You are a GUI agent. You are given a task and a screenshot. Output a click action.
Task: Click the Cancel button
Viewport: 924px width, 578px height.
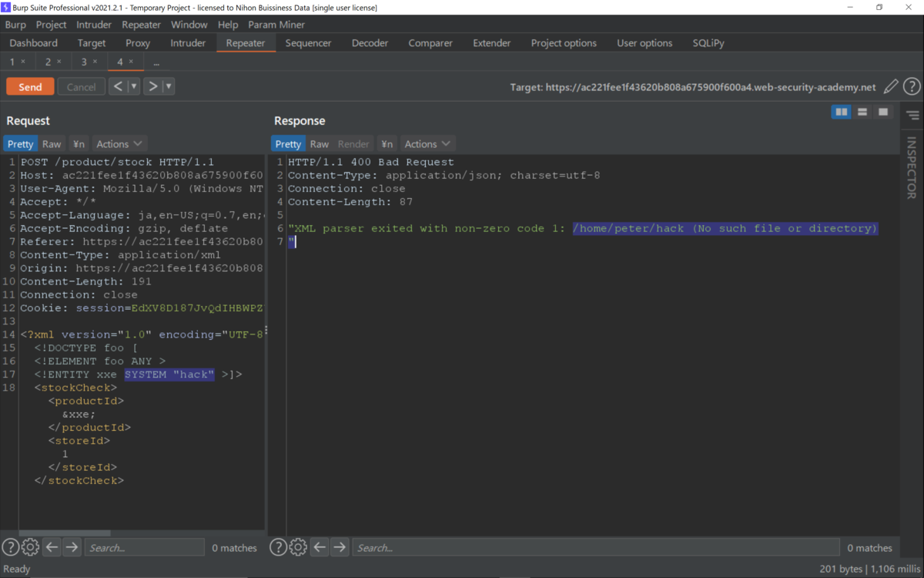coord(81,86)
